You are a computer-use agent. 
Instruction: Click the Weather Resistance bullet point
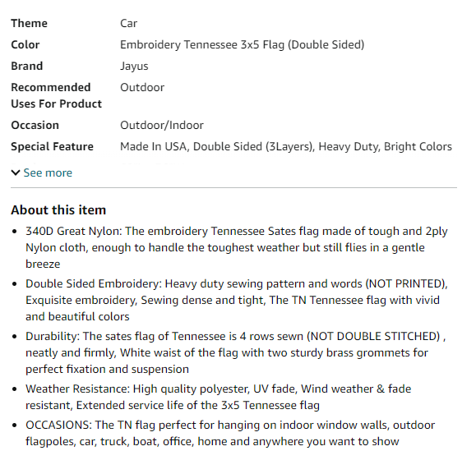(218, 397)
